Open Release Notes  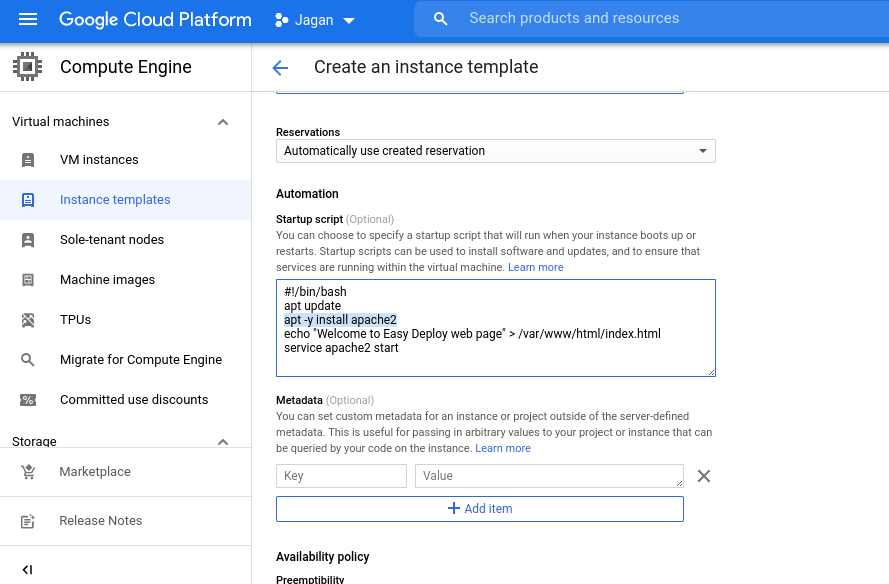pos(100,520)
